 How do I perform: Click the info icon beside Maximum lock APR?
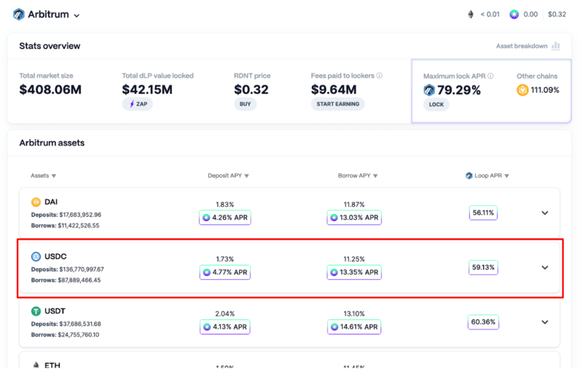tap(490, 76)
